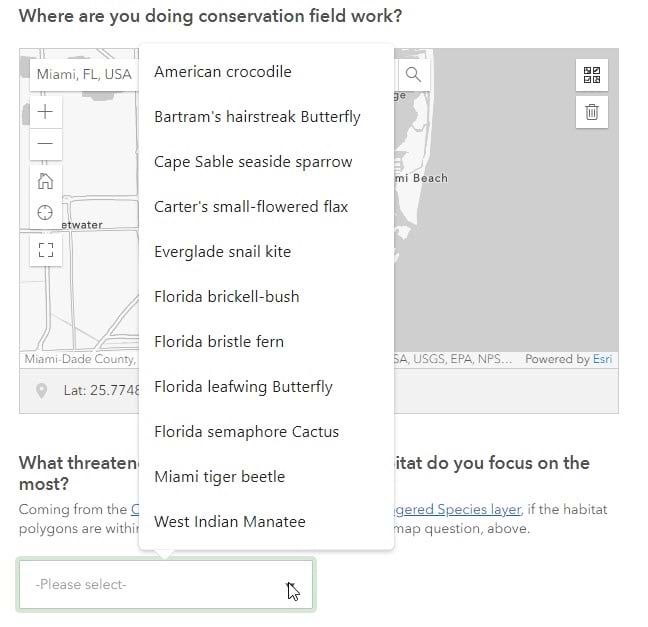Open the QR code scanner button

tap(591, 75)
